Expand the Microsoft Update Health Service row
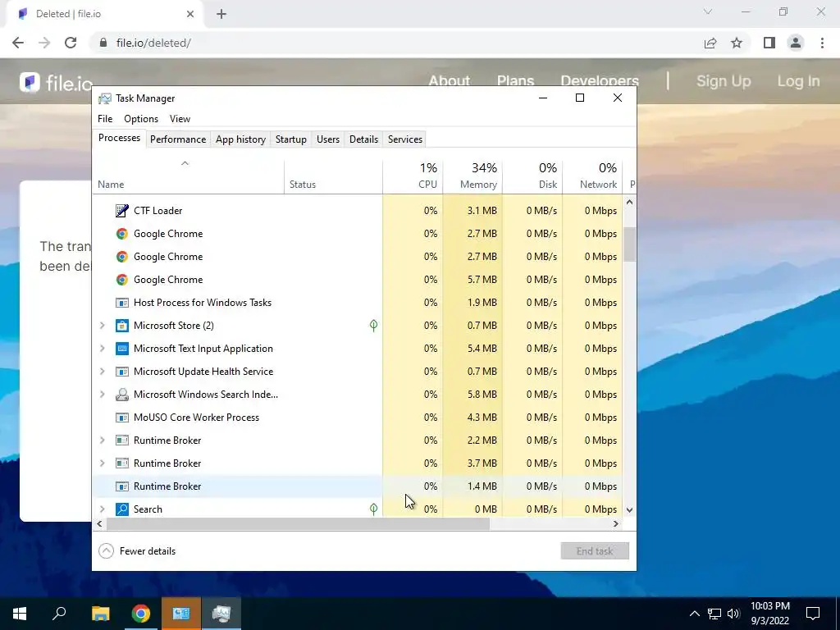Viewport: 840px width, 630px height. [103, 372]
